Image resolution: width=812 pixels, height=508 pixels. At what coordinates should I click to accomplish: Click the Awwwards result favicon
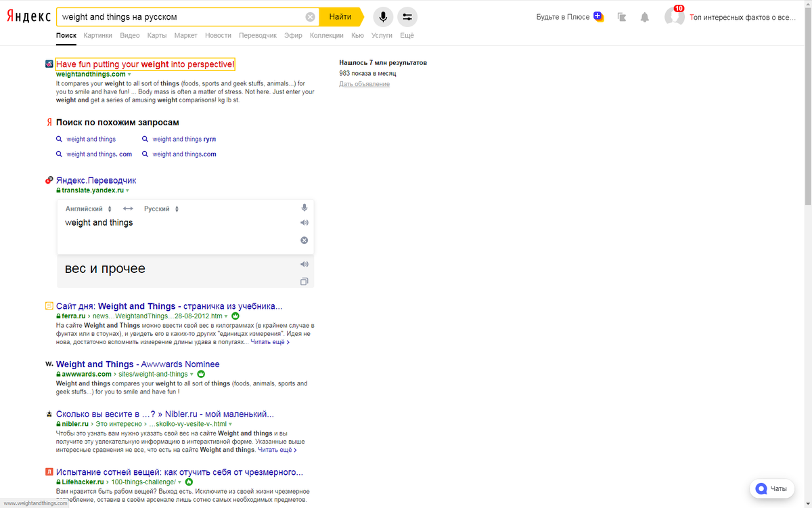click(49, 364)
